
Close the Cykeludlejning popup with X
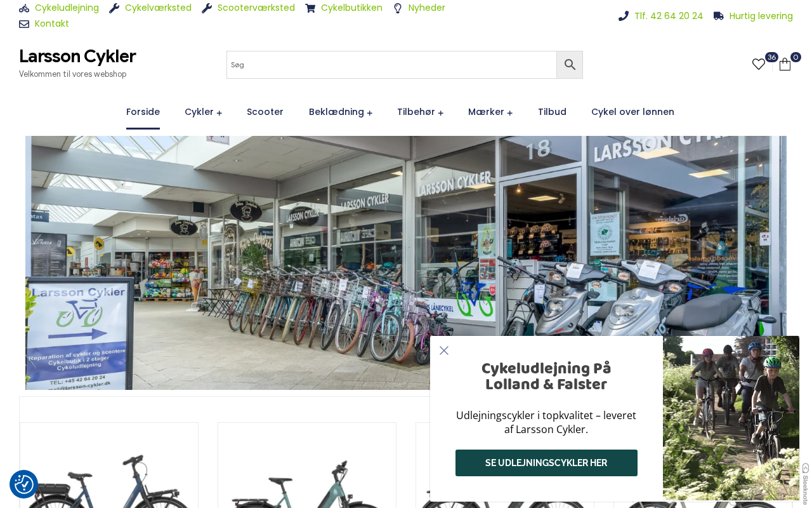(x=444, y=351)
